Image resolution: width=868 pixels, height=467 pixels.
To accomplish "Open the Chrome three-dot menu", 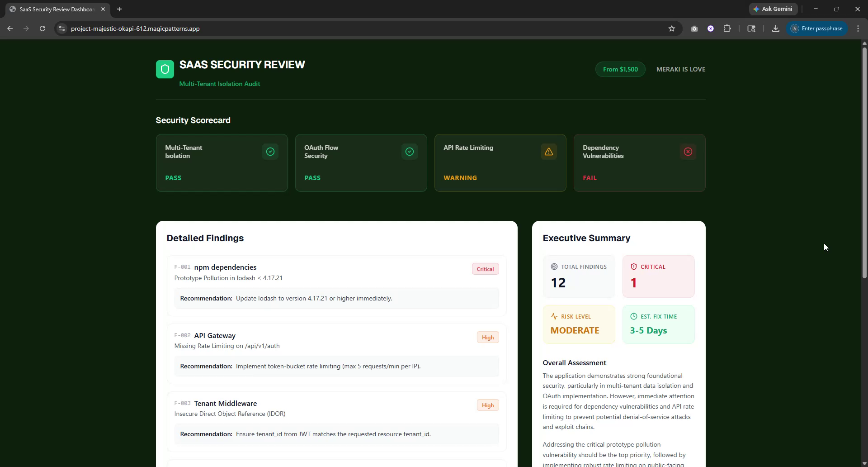I will coord(858,29).
